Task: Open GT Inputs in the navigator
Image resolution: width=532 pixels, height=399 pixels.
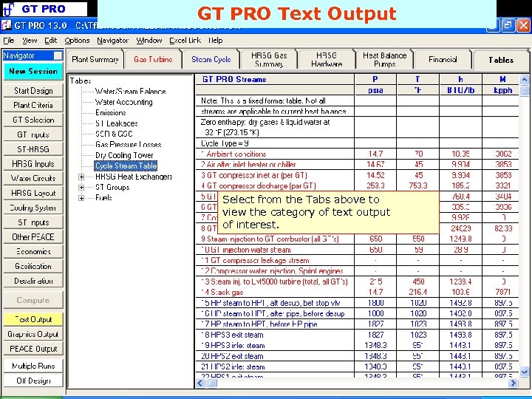Action: (x=33, y=134)
